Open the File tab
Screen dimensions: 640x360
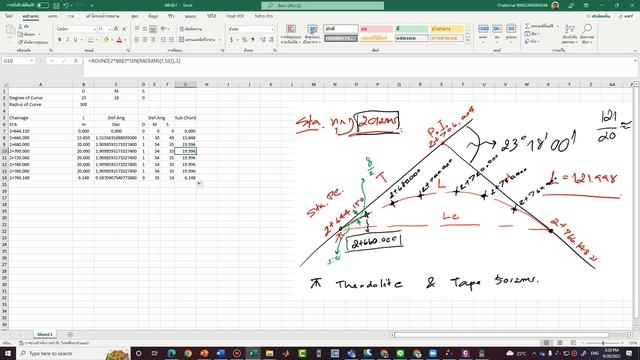(x=9, y=16)
